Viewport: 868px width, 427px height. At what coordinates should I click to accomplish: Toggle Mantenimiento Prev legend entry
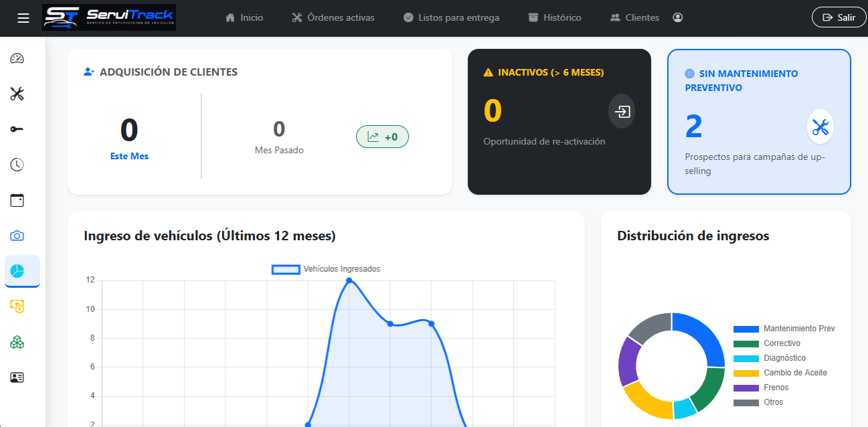[x=784, y=329]
